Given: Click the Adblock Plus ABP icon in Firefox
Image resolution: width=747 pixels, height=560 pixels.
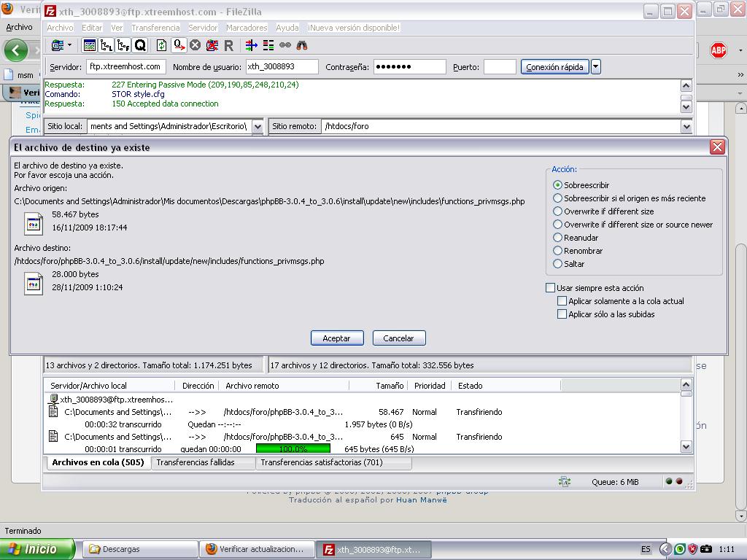Looking at the screenshot, I should [x=719, y=50].
